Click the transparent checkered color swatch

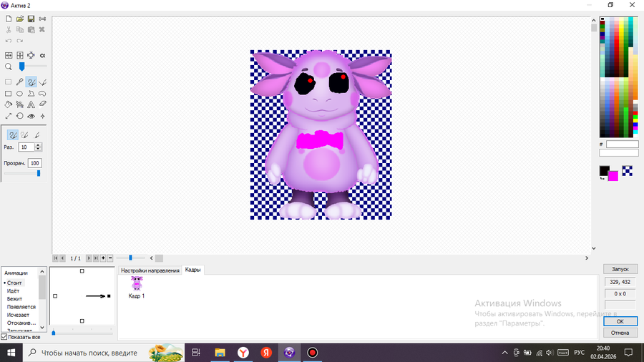(627, 171)
